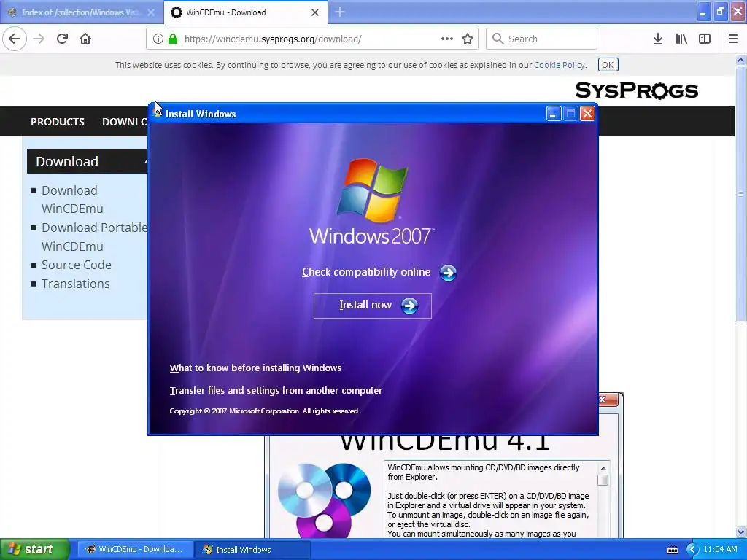This screenshot has width=747, height=560.
Task: Show site information icon in address bar
Action: point(158,39)
